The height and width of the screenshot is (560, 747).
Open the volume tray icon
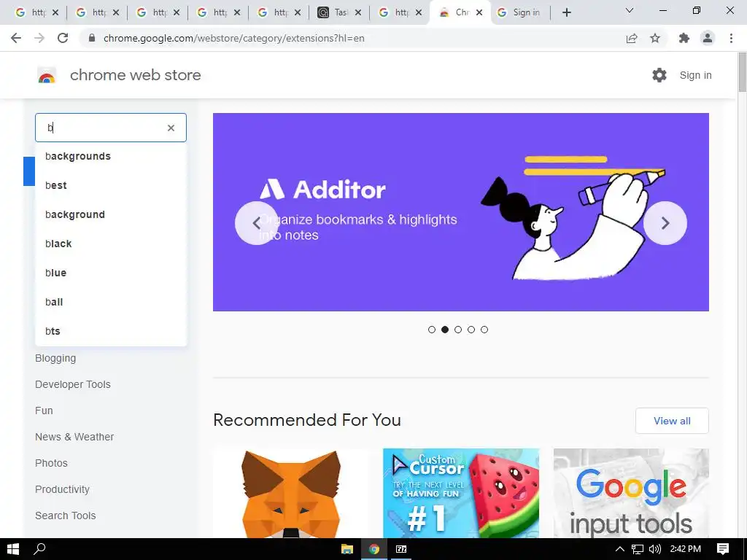coord(655,549)
